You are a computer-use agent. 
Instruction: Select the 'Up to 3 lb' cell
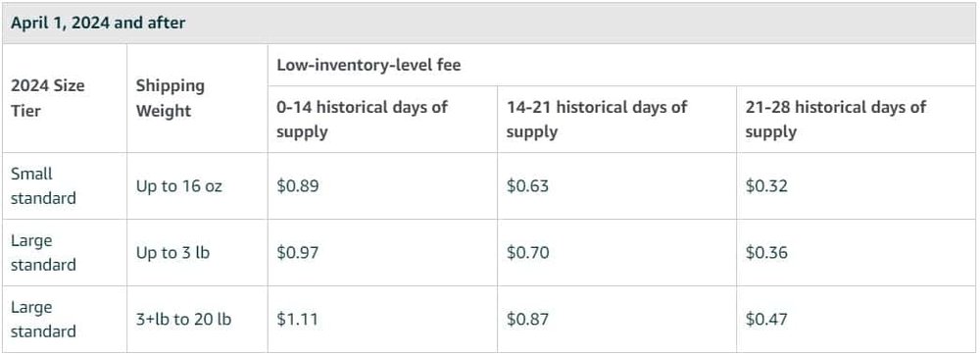[172, 253]
